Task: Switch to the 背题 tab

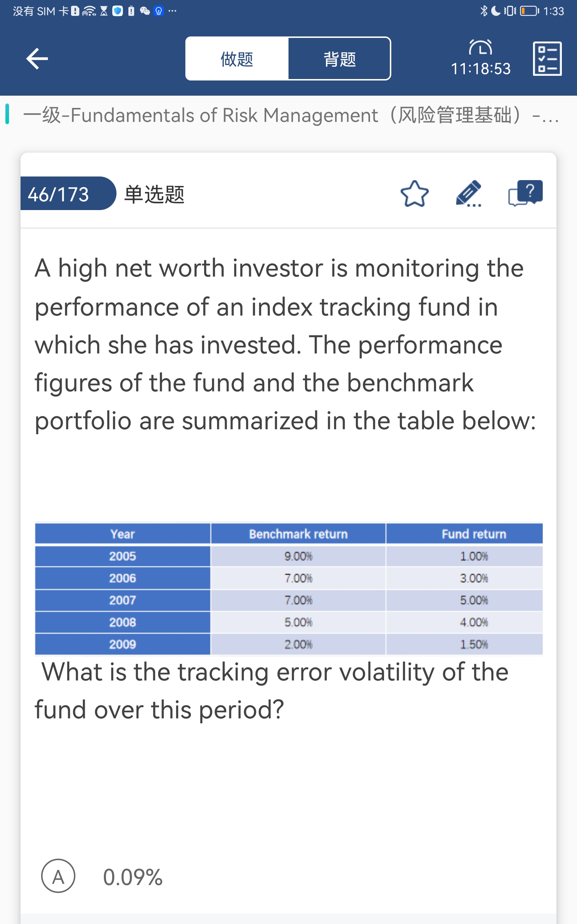Action: pos(339,59)
